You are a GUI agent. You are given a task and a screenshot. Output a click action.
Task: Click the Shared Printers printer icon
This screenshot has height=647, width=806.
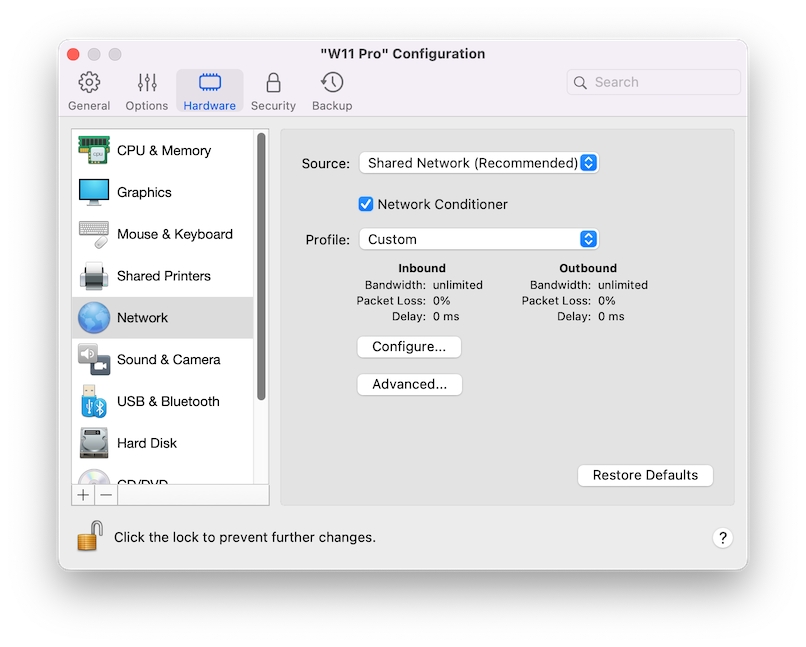(93, 276)
